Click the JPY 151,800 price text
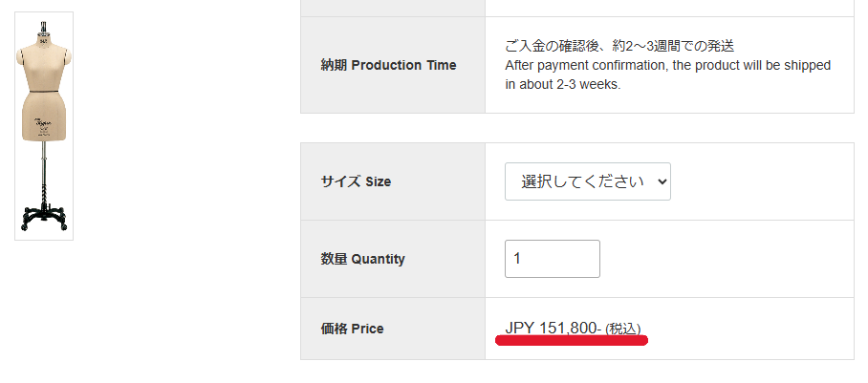The height and width of the screenshot is (383, 868). coord(552,329)
